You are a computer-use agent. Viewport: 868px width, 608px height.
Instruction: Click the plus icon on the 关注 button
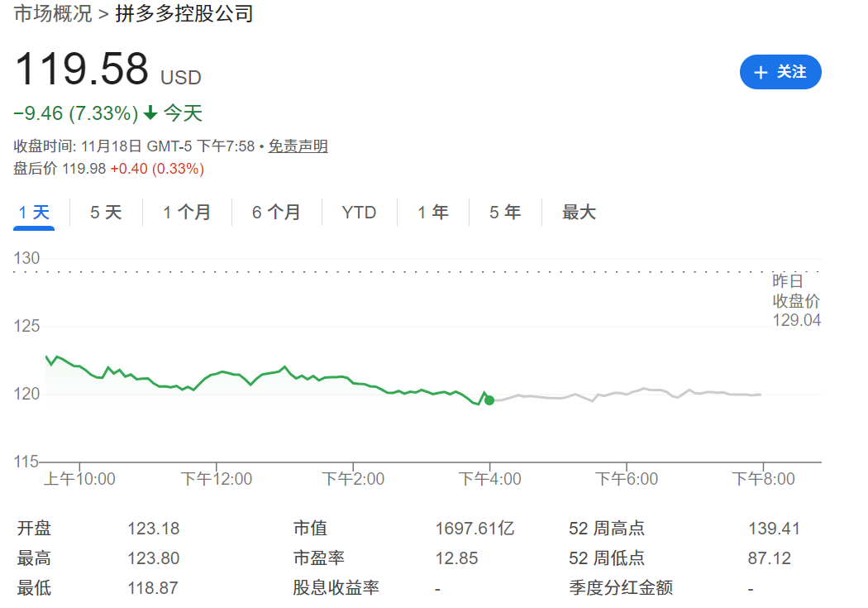tap(761, 72)
